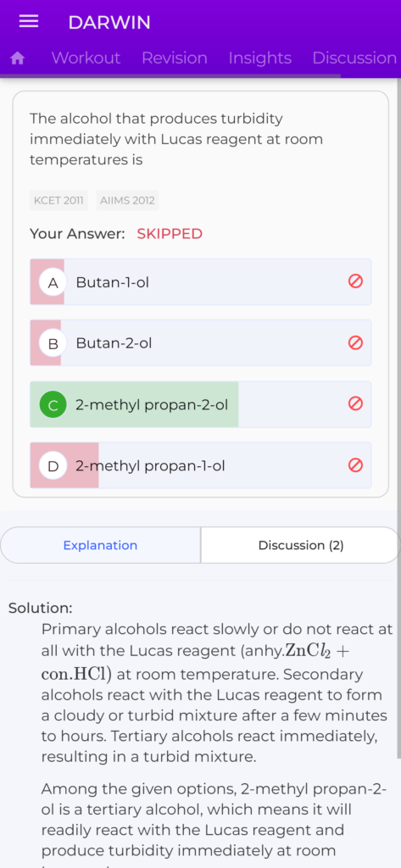Open the Discussion tab in top navigation
401x868 pixels.
(x=354, y=58)
